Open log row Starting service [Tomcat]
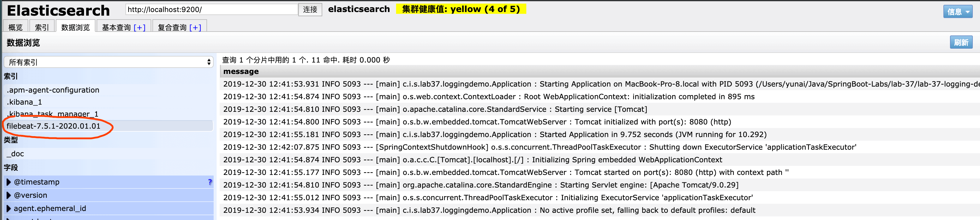Screen dimensions: 980x220 click(x=600, y=109)
